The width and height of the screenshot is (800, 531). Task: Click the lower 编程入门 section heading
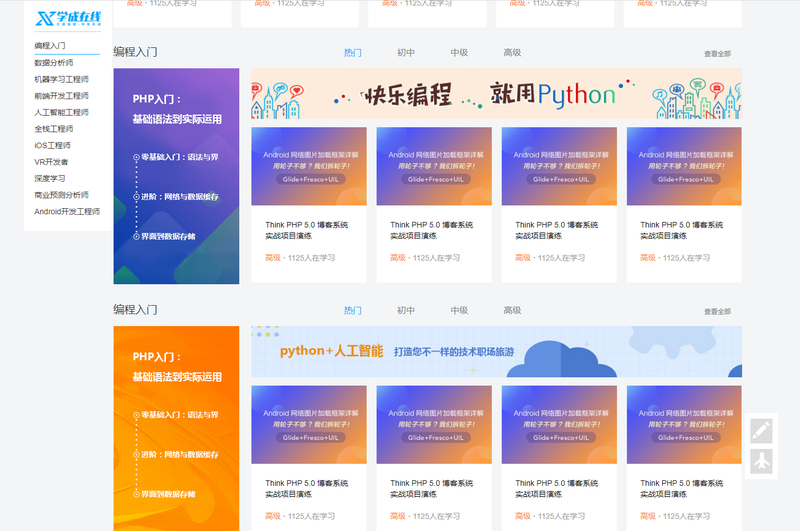pyautogui.click(x=135, y=310)
